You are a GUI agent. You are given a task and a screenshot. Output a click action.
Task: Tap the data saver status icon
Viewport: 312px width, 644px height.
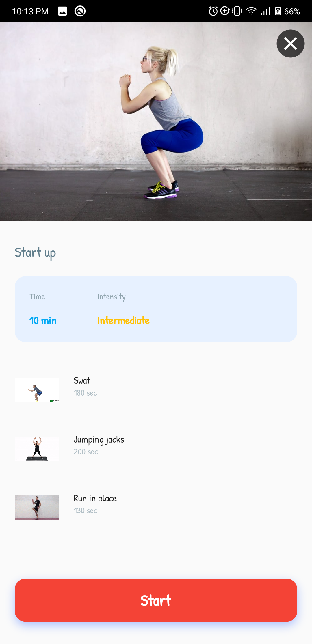click(x=225, y=11)
